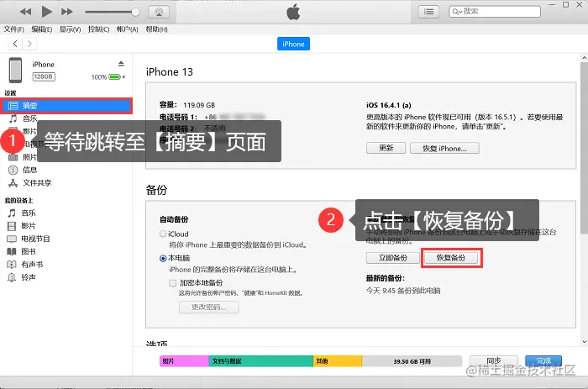Toggle the list view icon near search
The height and width of the screenshot is (389, 588).
point(428,12)
